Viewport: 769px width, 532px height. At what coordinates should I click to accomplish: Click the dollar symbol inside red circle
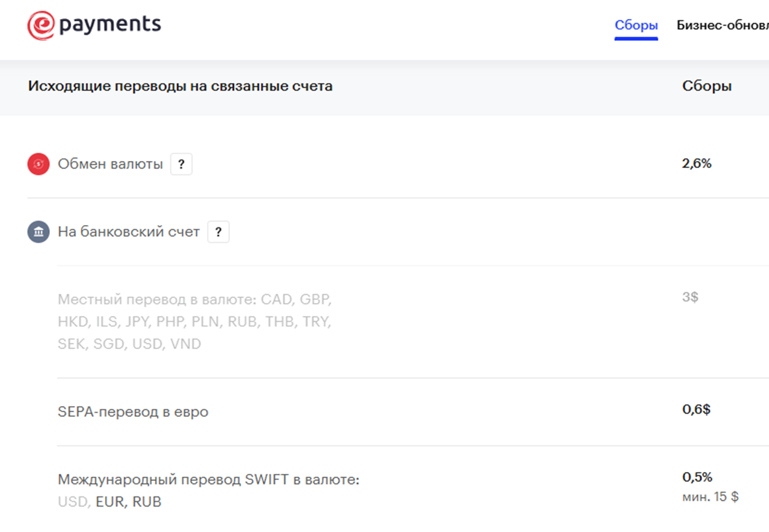coord(37,164)
